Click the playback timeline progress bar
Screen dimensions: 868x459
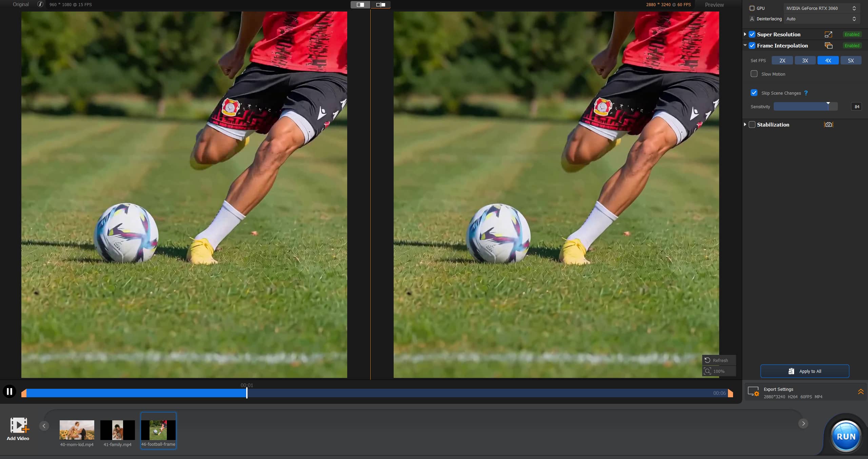[x=377, y=393]
